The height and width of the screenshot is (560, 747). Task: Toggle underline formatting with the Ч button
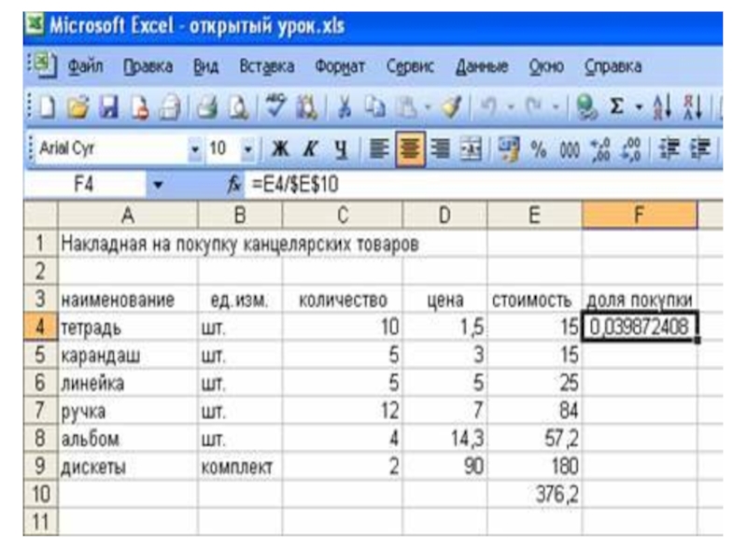point(340,150)
